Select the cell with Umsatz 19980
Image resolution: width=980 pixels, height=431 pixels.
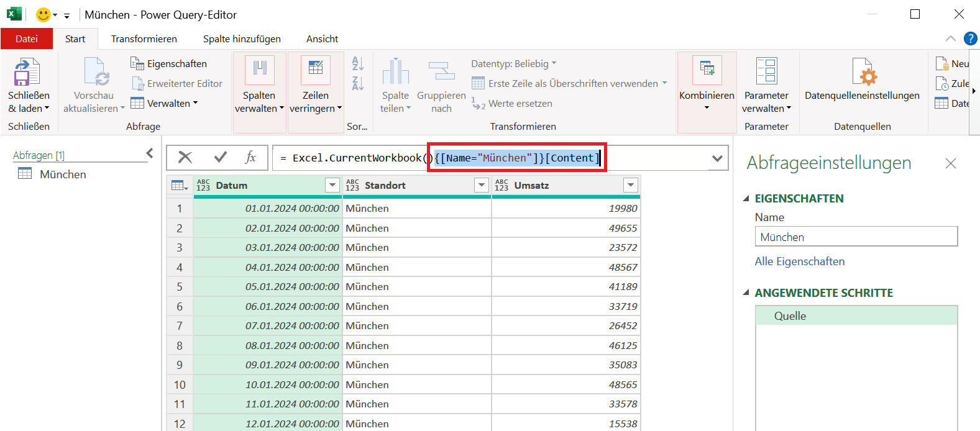pos(566,209)
